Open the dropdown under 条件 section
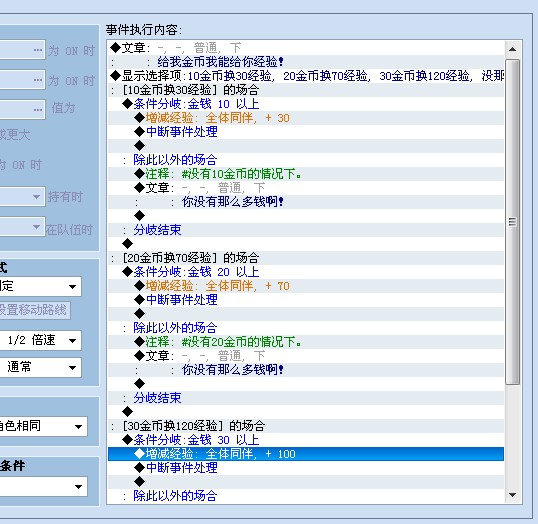Viewport: 538px width, 524px height. (44, 486)
